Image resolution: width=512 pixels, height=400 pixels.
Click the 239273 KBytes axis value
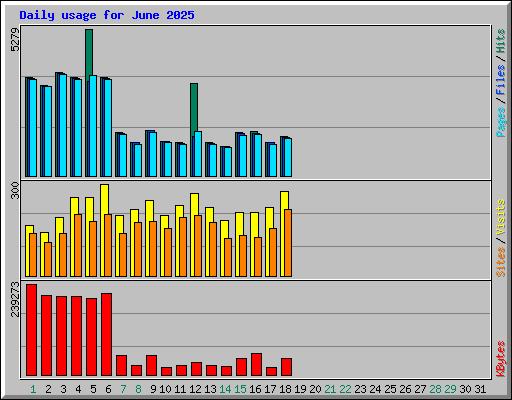pos(15,299)
